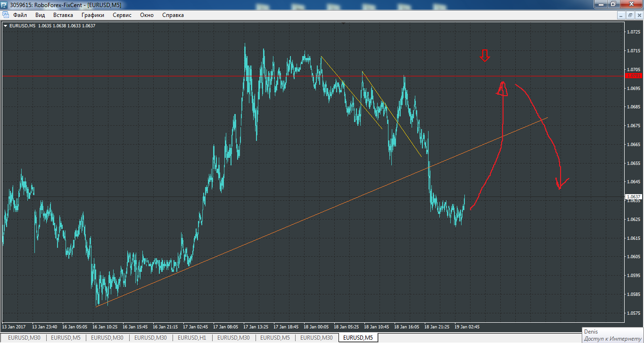
Task: Click the 1.0725 price scale value
Action: (633, 32)
